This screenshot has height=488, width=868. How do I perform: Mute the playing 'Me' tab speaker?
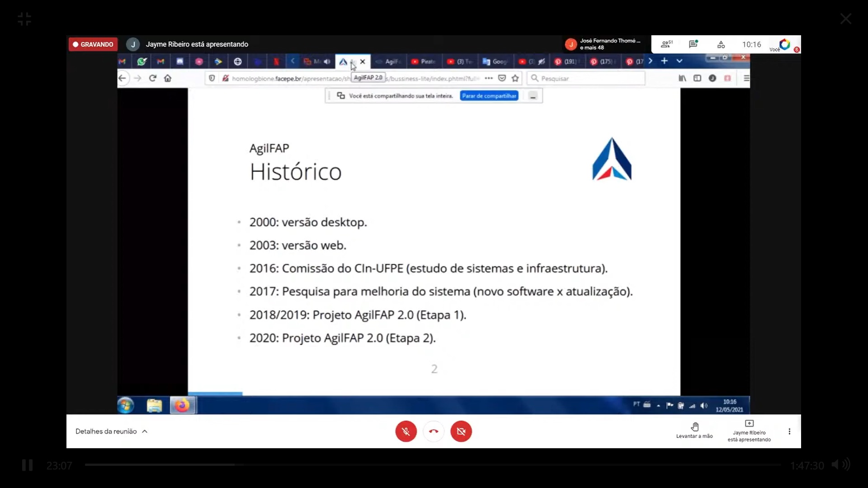click(327, 61)
